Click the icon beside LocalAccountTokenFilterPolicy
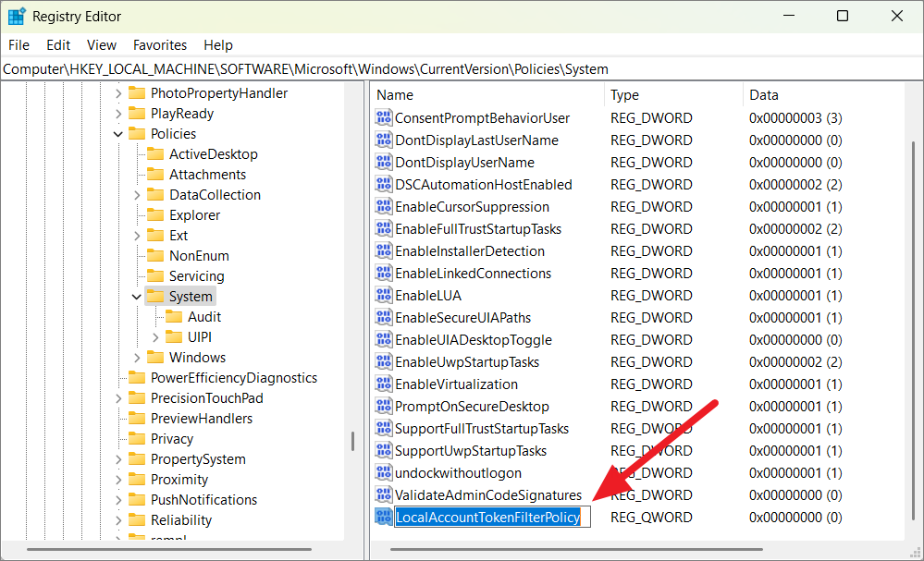The image size is (924, 561). (x=384, y=517)
